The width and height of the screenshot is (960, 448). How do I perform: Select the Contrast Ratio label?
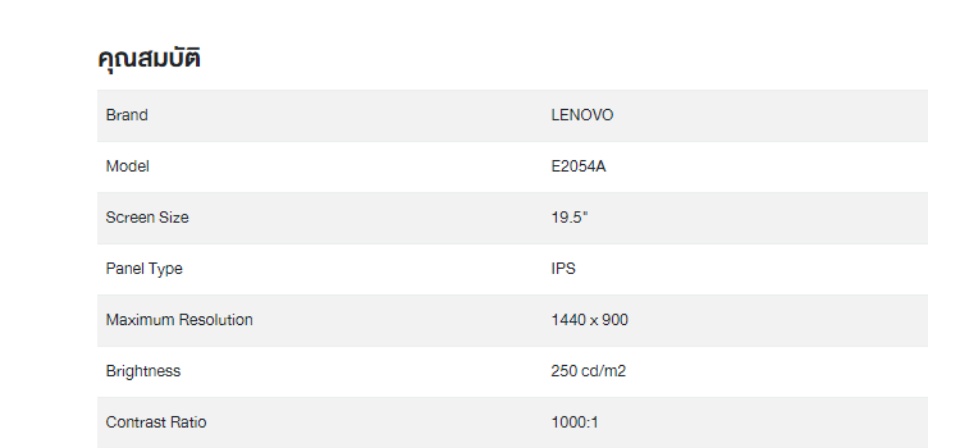[x=156, y=422]
